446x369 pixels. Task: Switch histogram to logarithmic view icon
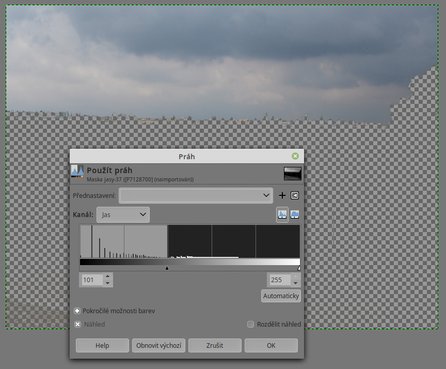click(x=295, y=214)
